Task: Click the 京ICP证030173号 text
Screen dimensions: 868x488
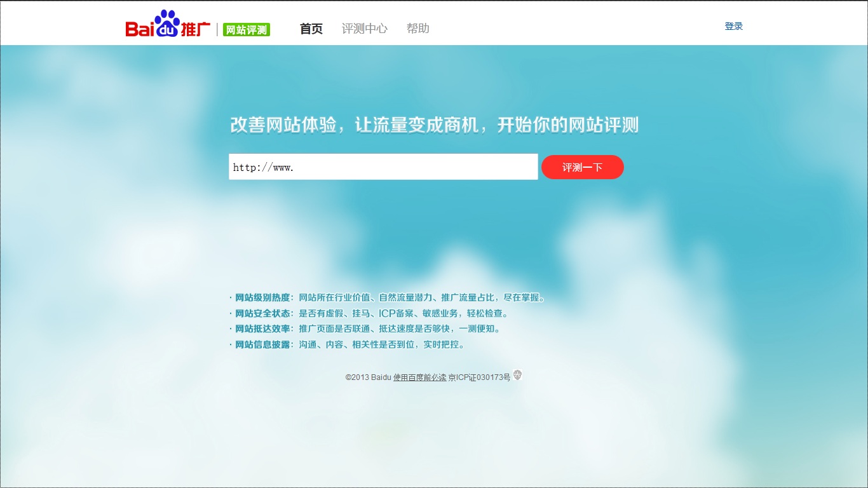Action: coord(479,377)
